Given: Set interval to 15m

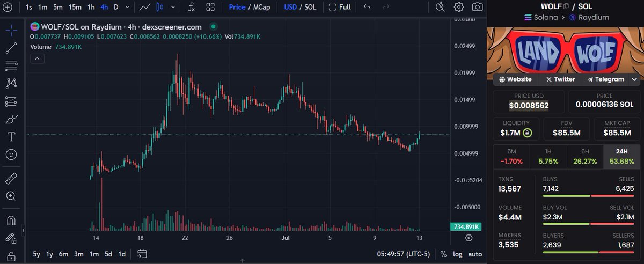Looking at the screenshot, I should [x=75, y=7].
